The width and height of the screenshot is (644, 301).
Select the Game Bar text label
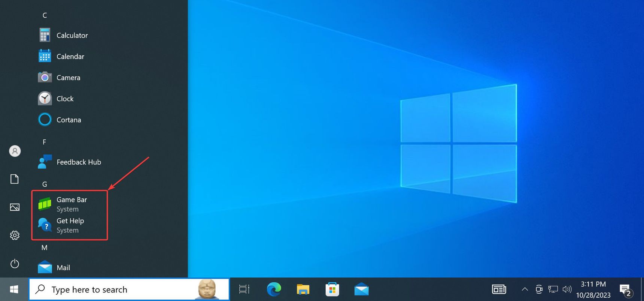72,200
